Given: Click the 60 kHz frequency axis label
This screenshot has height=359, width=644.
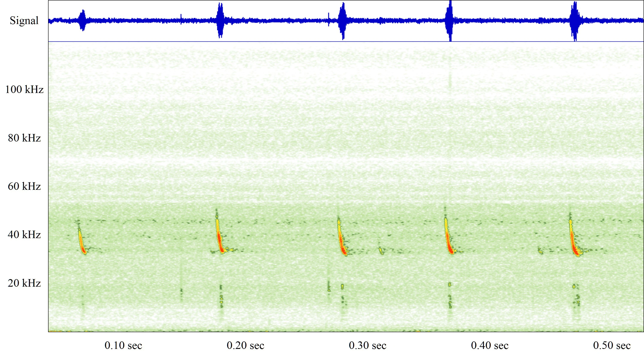Looking at the screenshot, I should [x=24, y=187].
